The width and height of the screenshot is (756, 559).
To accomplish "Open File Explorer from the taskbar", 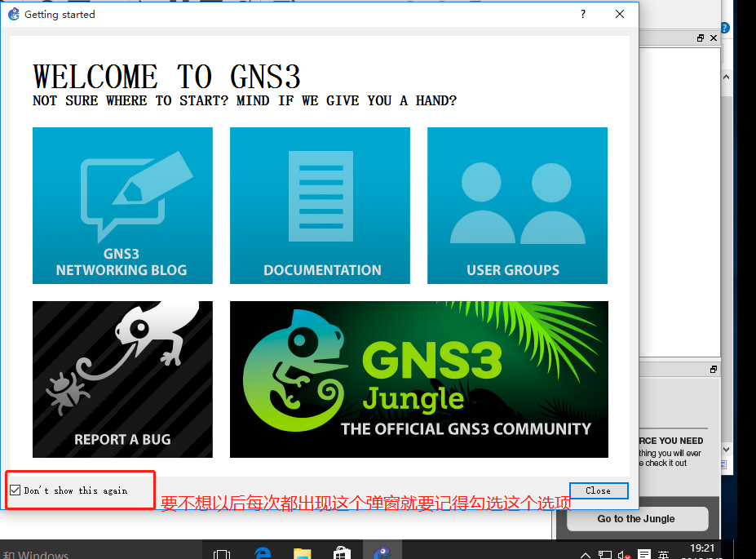I will tap(303, 553).
